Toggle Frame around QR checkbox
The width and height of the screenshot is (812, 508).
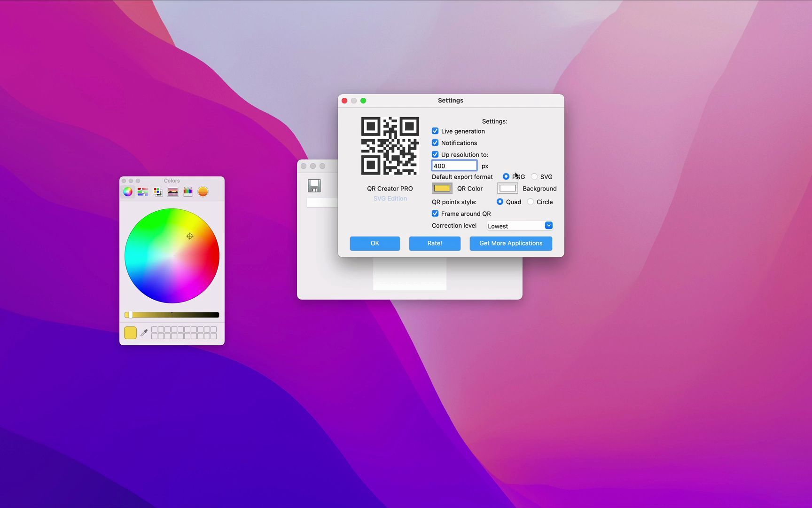(x=435, y=214)
